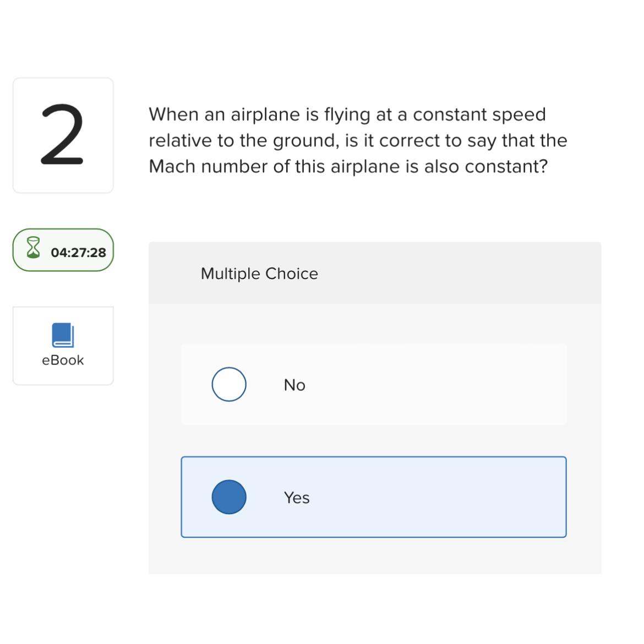Click the eBook label under the book icon

(62, 360)
